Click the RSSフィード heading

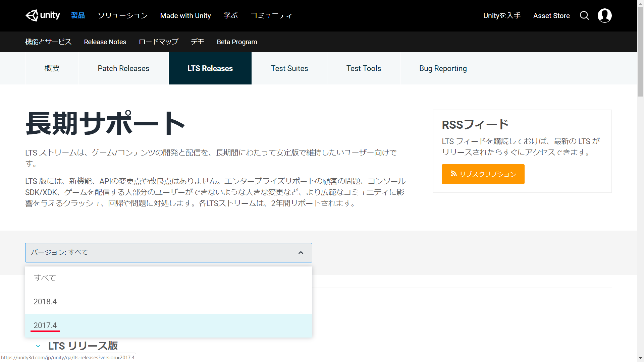475,125
